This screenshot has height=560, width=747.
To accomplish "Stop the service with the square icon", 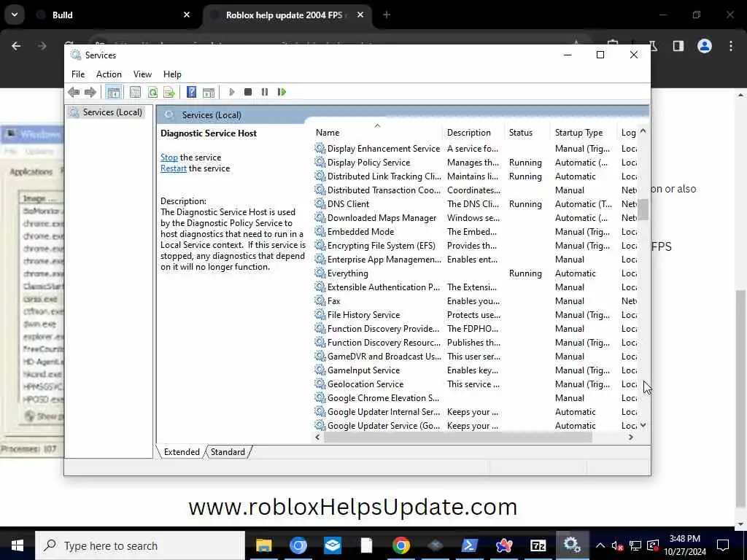I will point(248,92).
